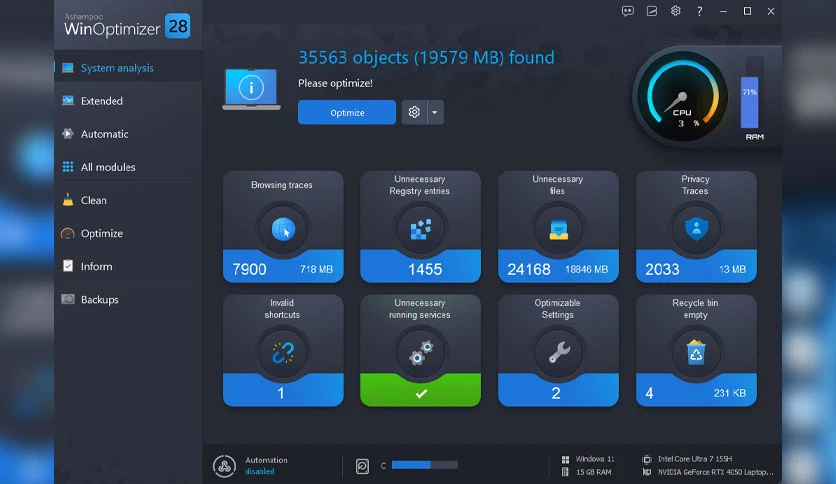Click the 18846 MB Unnecessary files size
The image size is (836, 484).
(586, 270)
